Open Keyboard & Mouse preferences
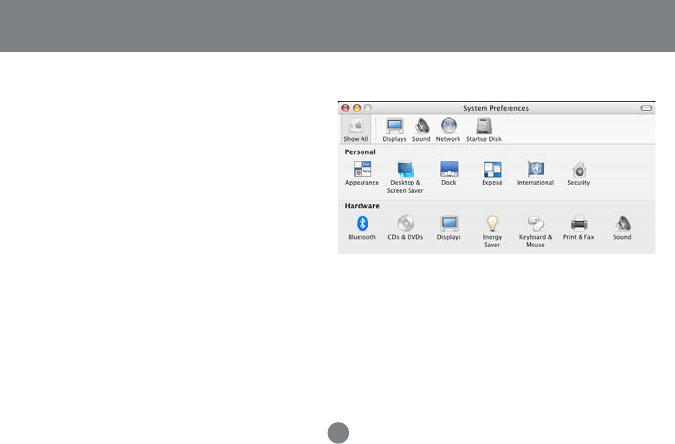Viewport: 675px width, 444px height. 536,232
